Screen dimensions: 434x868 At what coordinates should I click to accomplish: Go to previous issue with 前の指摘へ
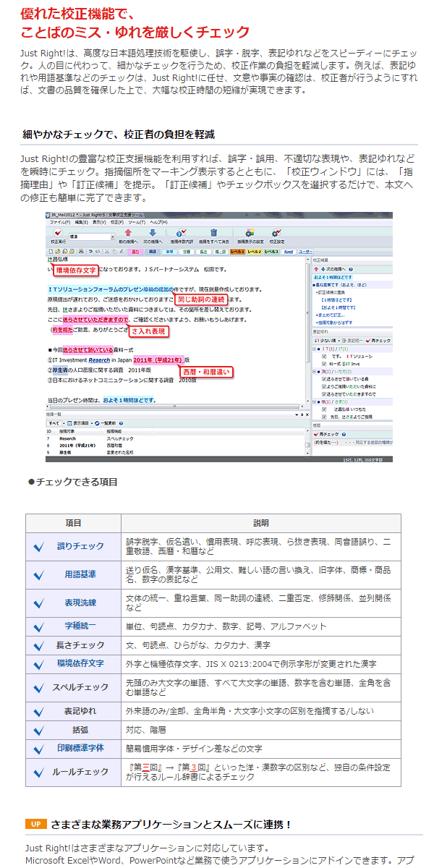point(127,236)
